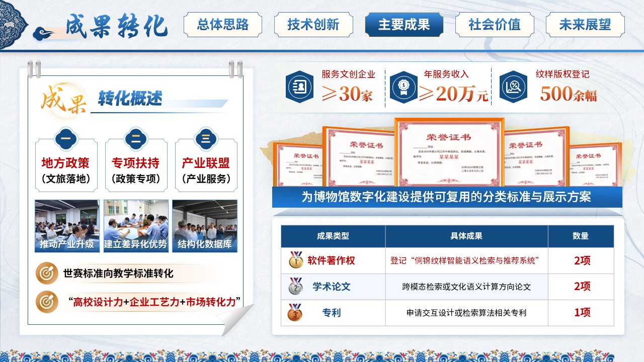Switch to the 技术创新 tab

coord(313,25)
